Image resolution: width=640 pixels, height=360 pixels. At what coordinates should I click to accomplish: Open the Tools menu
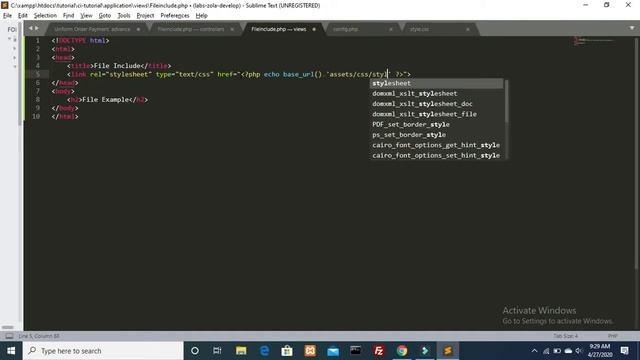tap(124, 16)
